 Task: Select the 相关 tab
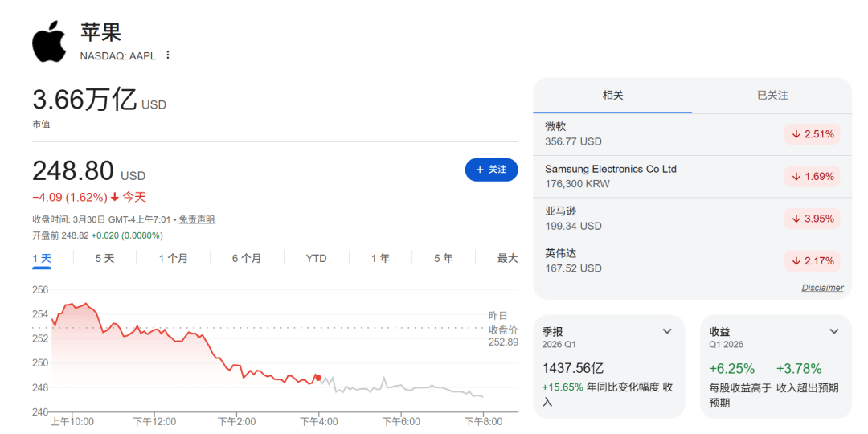pos(612,96)
